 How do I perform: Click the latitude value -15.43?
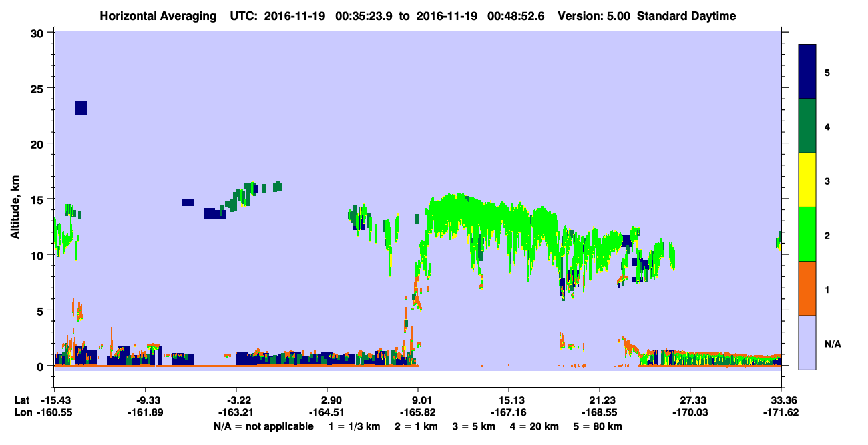point(55,400)
